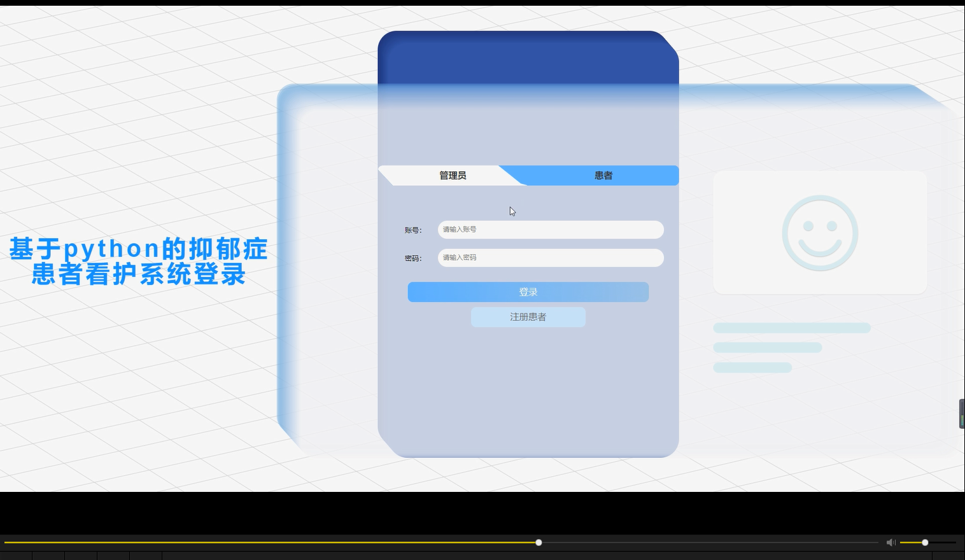Click the 请输入账号 account input field
Viewport: 965px width, 560px height.
550,230
